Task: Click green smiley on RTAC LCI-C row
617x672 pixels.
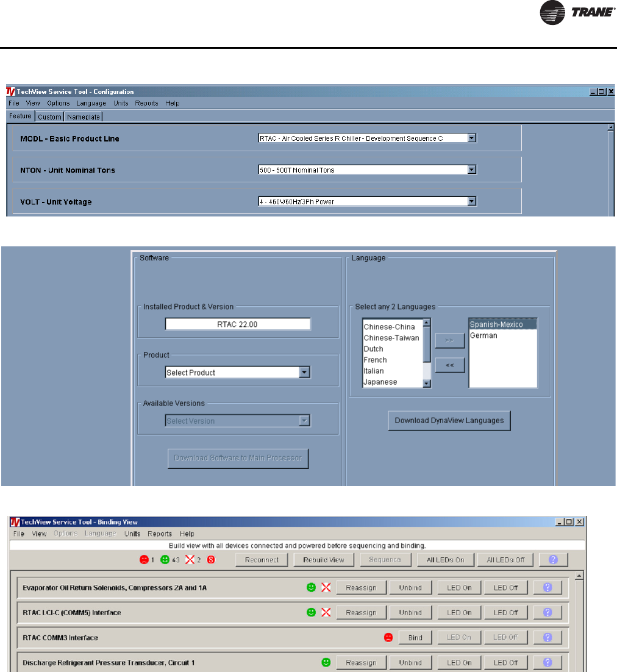Action: click(312, 612)
